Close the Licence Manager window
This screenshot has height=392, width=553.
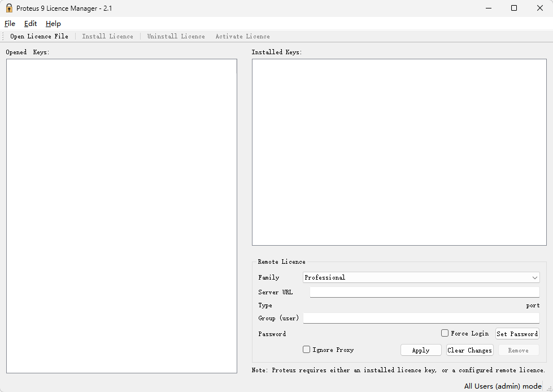539,8
